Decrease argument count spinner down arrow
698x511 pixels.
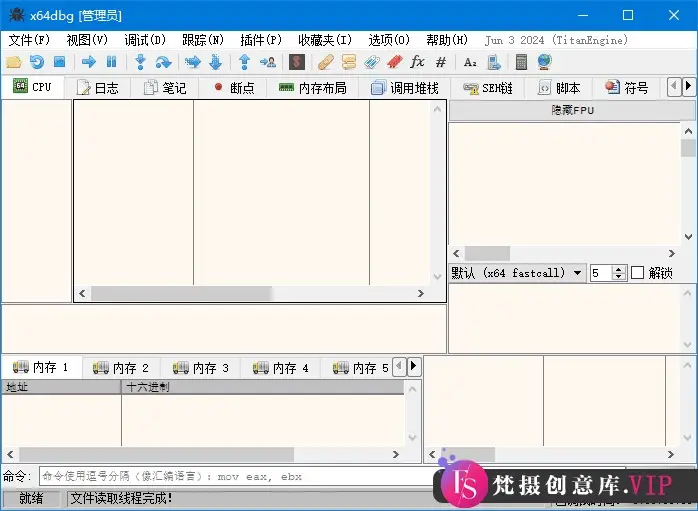pos(619,276)
